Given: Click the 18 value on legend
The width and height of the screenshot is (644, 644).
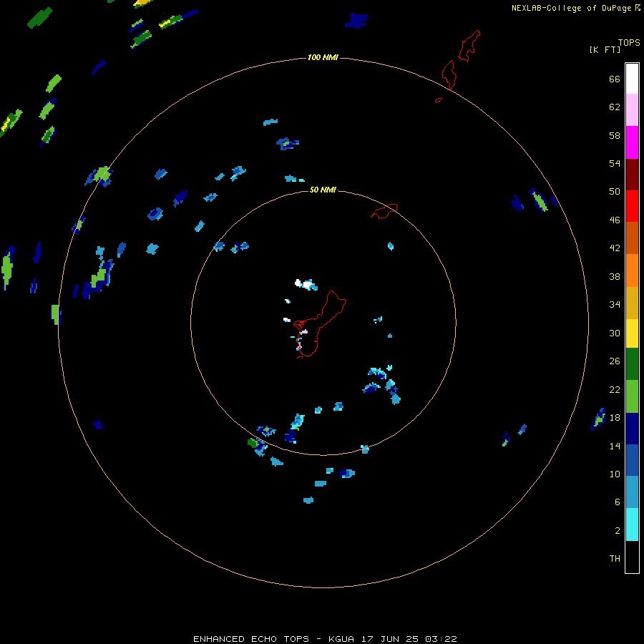Looking at the screenshot, I should 615,418.
